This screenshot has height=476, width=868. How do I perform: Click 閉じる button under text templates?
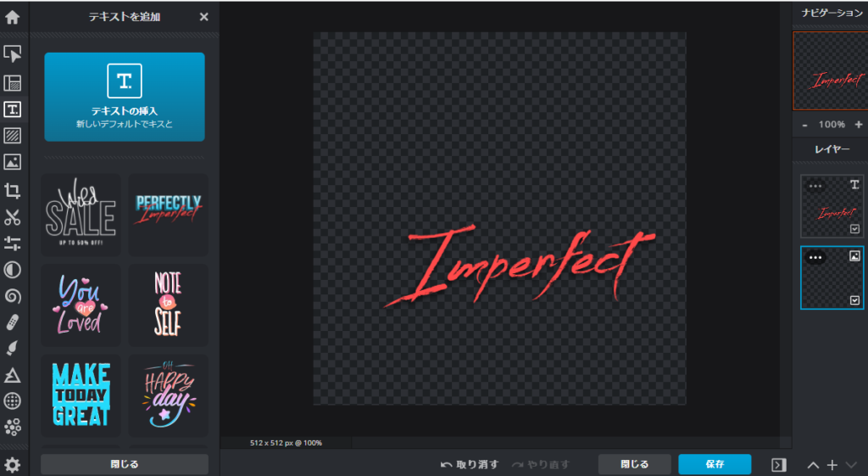point(125,464)
